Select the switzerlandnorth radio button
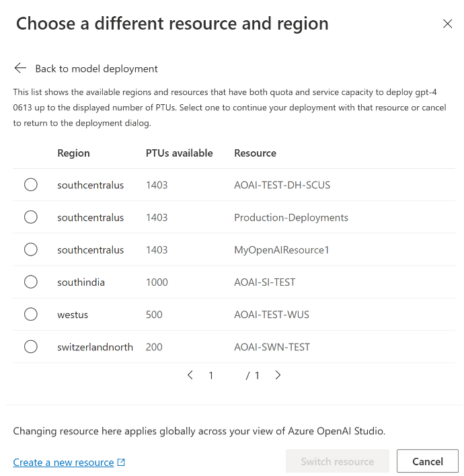 (x=31, y=347)
